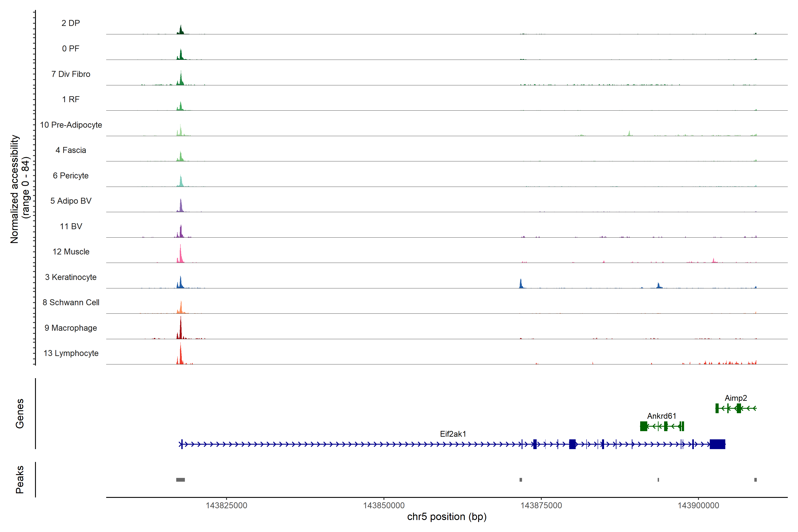
Task: Click the 2 DP track label
Action: [x=70, y=23]
